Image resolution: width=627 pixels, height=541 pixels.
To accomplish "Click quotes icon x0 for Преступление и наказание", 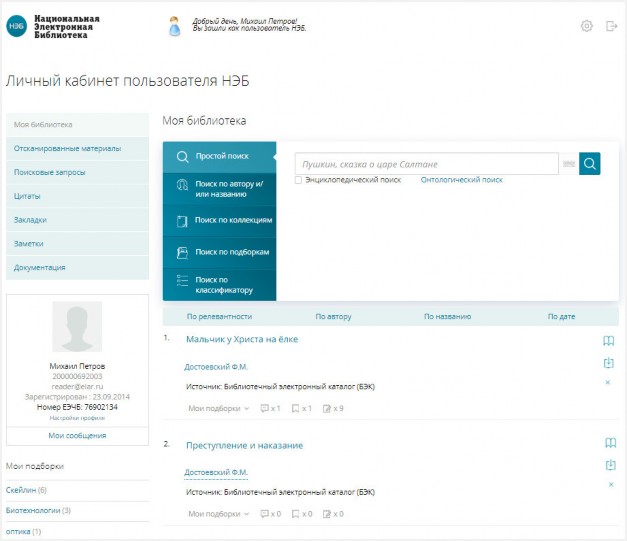I will (264, 514).
